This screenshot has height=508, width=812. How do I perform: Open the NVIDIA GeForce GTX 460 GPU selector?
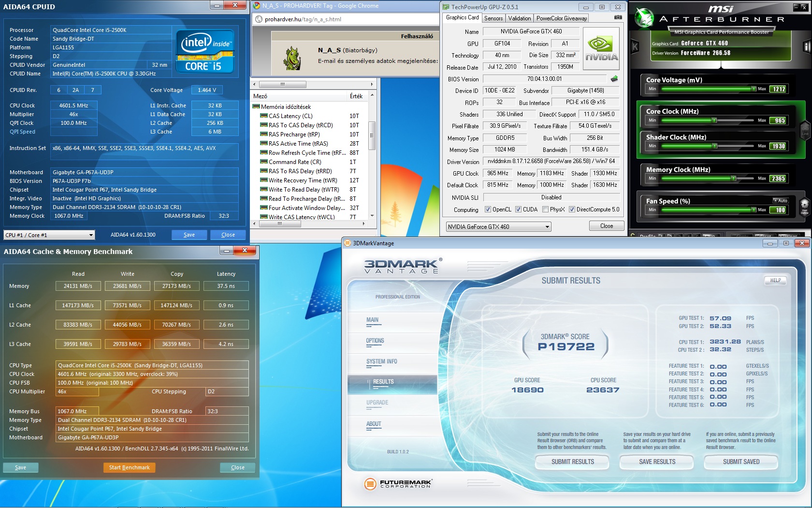[498, 226]
